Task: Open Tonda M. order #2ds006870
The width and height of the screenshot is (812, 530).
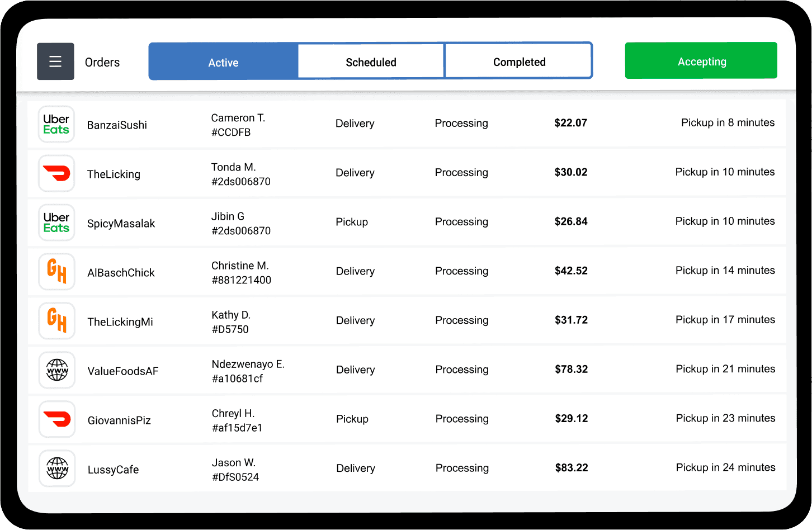Action: click(x=240, y=174)
